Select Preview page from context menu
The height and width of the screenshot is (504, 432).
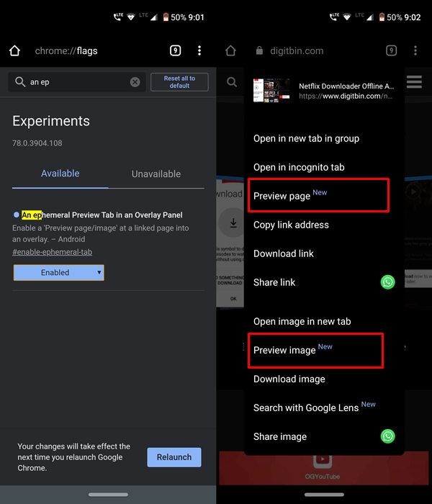pyautogui.click(x=282, y=196)
